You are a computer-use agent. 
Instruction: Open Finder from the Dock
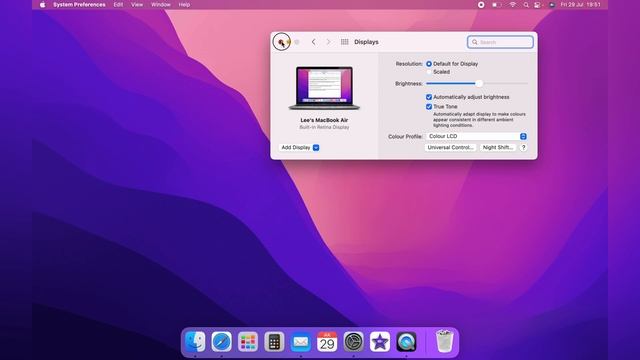195,342
